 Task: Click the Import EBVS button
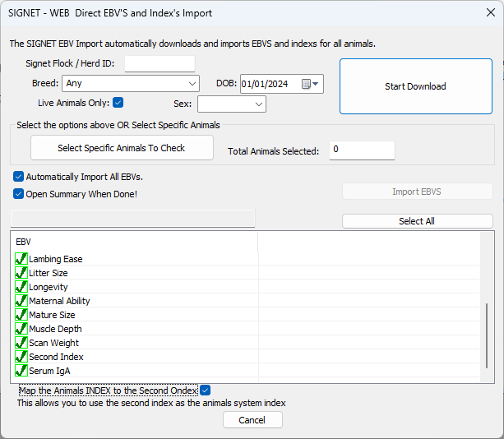pos(417,192)
